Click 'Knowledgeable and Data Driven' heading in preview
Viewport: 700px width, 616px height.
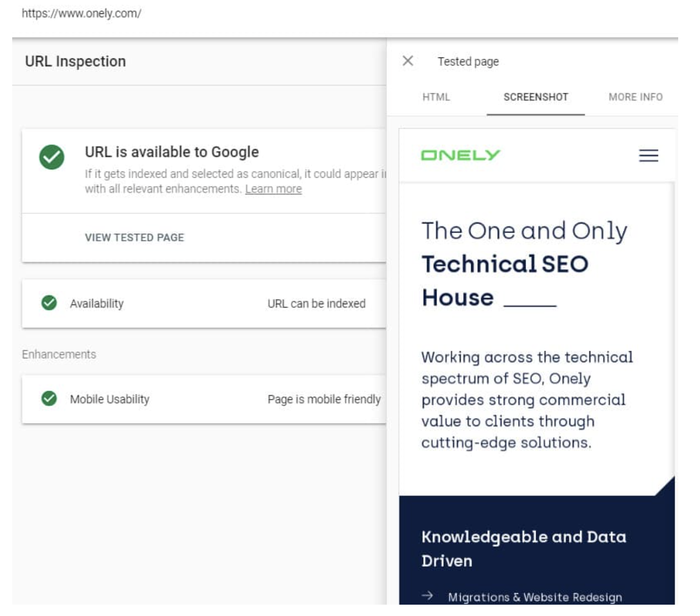523,548
